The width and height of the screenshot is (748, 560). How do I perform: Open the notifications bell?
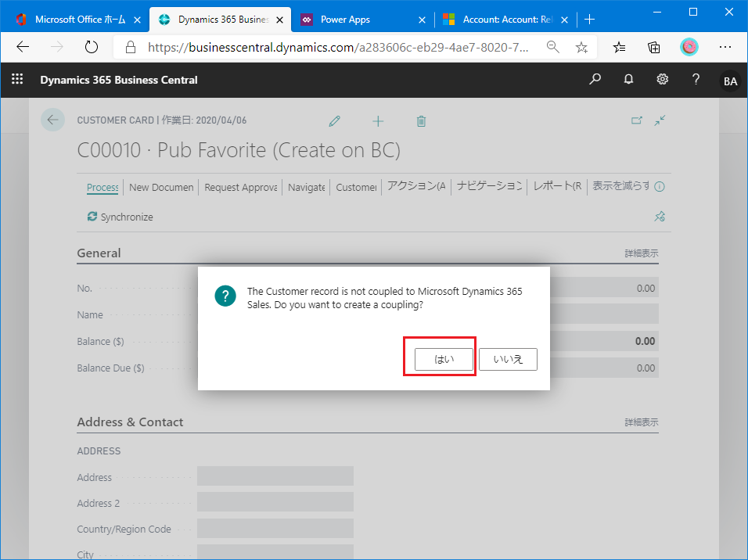629,79
